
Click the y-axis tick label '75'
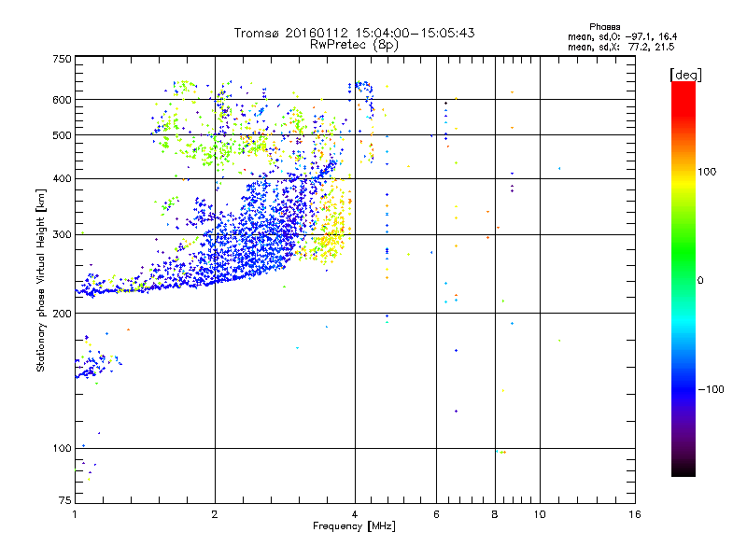tap(65, 500)
